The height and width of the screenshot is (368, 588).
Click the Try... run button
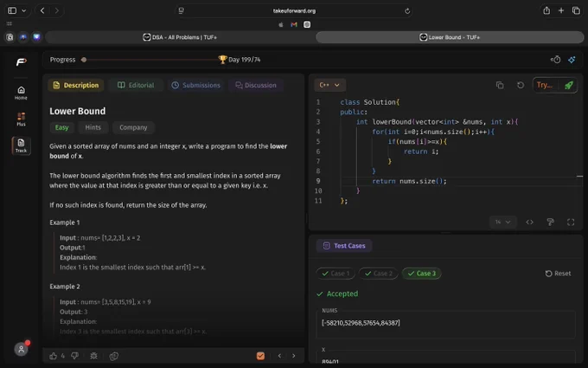coord(545,85)
